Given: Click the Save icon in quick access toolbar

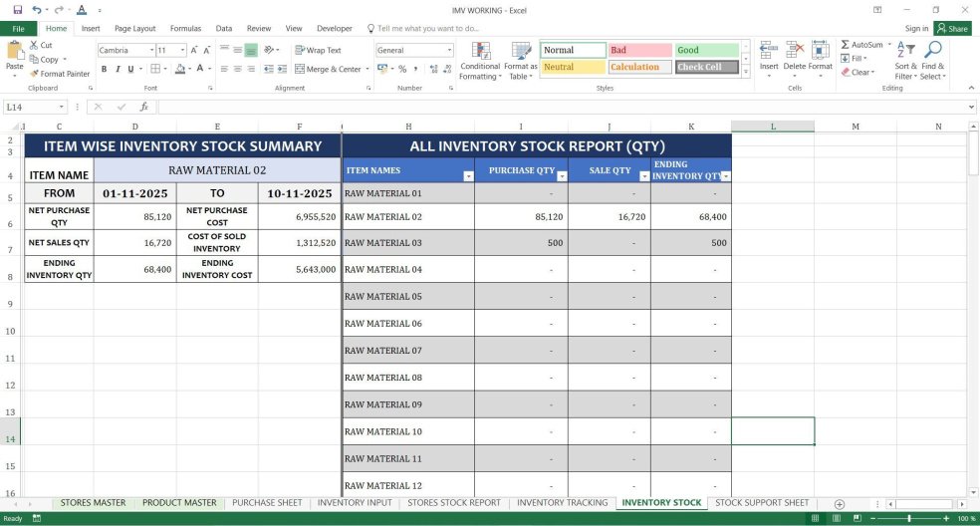Looking at the screenshot, I should [18, 10].
